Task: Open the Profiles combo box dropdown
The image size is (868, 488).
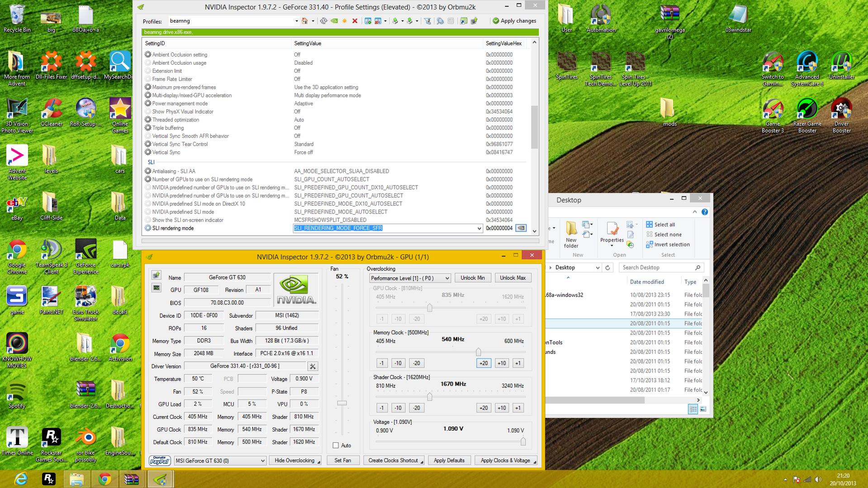Action: click(296, 21)
